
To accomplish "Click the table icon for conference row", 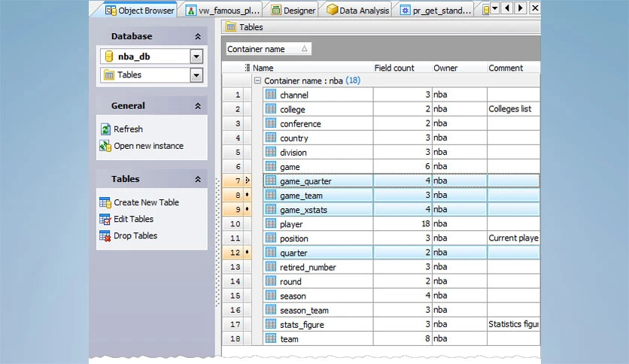I will (x=271, y=123).
